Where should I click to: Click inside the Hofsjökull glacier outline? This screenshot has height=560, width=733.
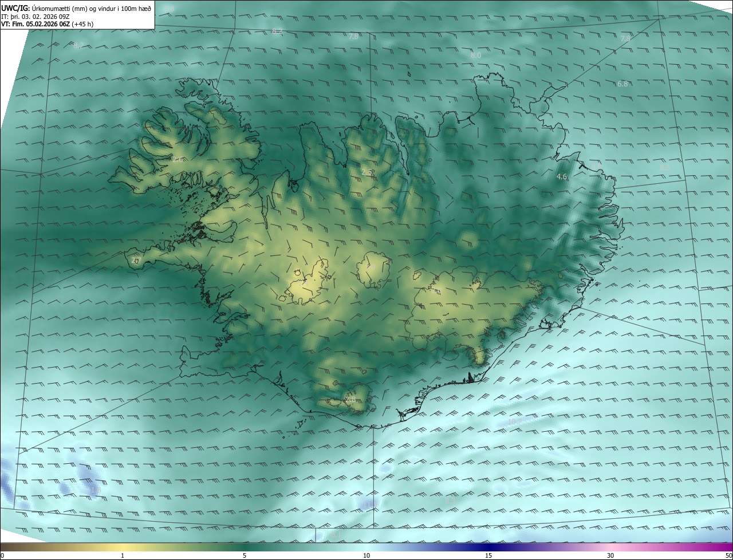(373, 269)
